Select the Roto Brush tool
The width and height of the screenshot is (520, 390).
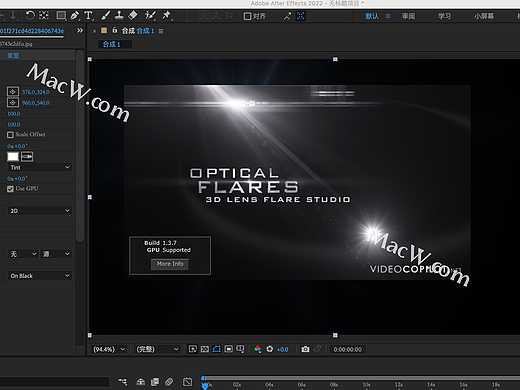point(150,15)
